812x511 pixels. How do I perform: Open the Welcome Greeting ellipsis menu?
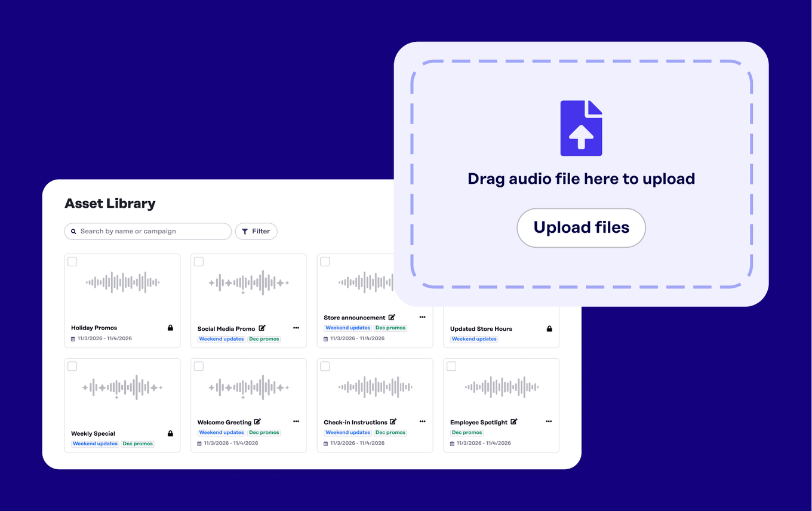pyautogui.click(x=296, y=421)
